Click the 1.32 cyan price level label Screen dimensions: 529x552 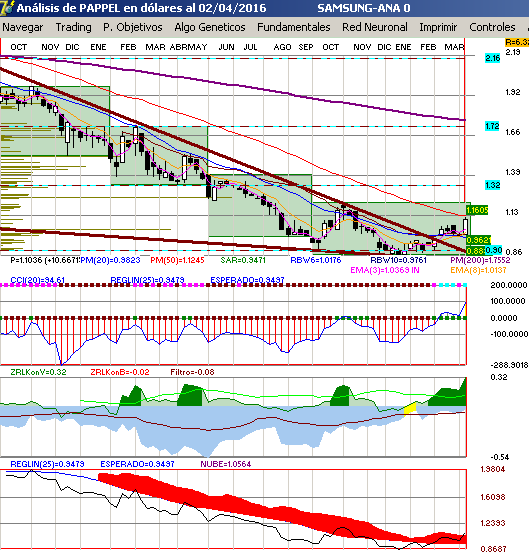tap(492, 185)
